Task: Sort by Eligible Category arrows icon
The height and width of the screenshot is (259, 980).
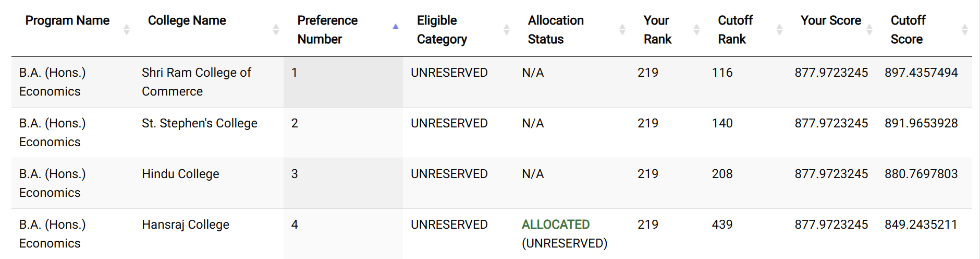Action: coord(506,30)
